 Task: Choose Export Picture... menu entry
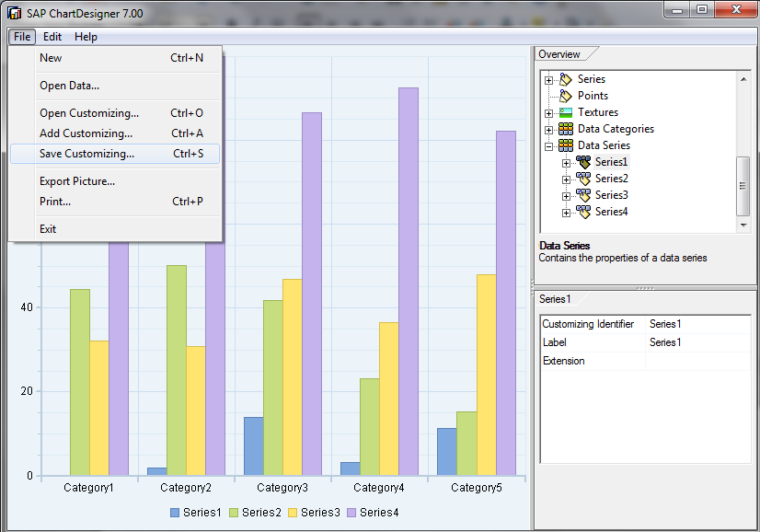(x=115, y=181)
